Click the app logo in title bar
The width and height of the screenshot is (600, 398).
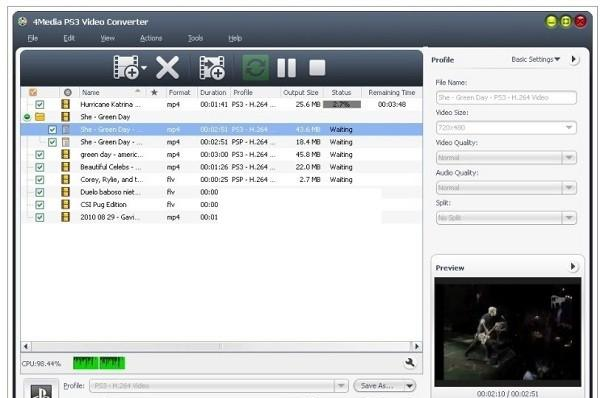click(23, 21)
